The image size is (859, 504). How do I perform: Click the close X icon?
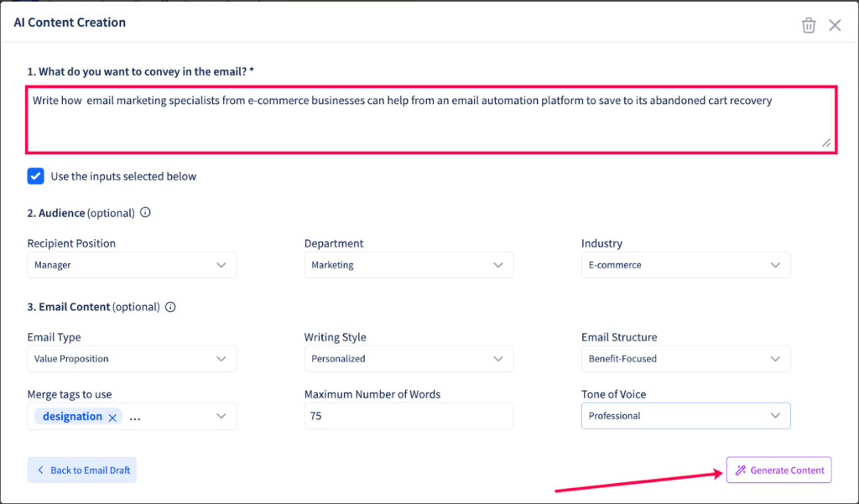point(835,25)
